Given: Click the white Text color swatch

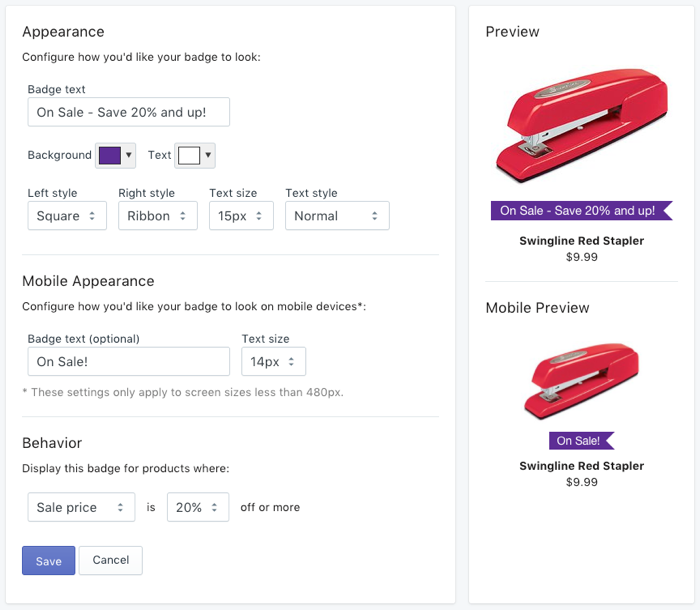Looking at the screenshot, I should [188, 156].
